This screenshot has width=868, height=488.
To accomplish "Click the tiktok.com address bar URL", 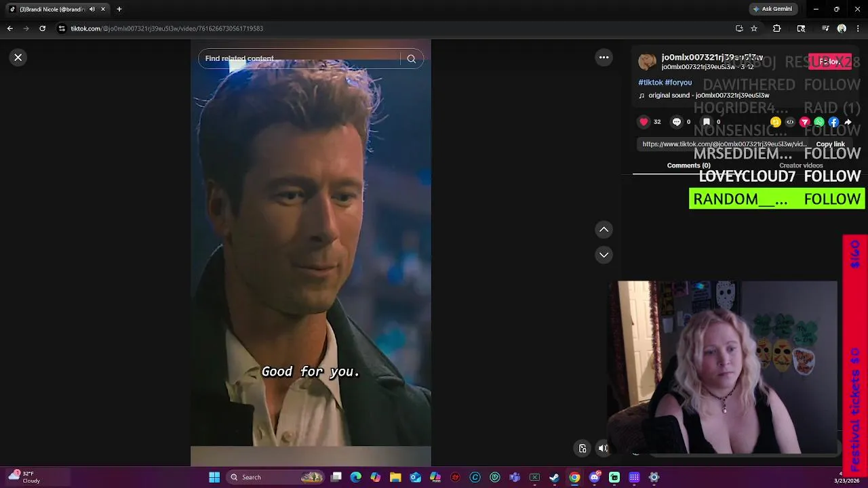I will (167, 28).
